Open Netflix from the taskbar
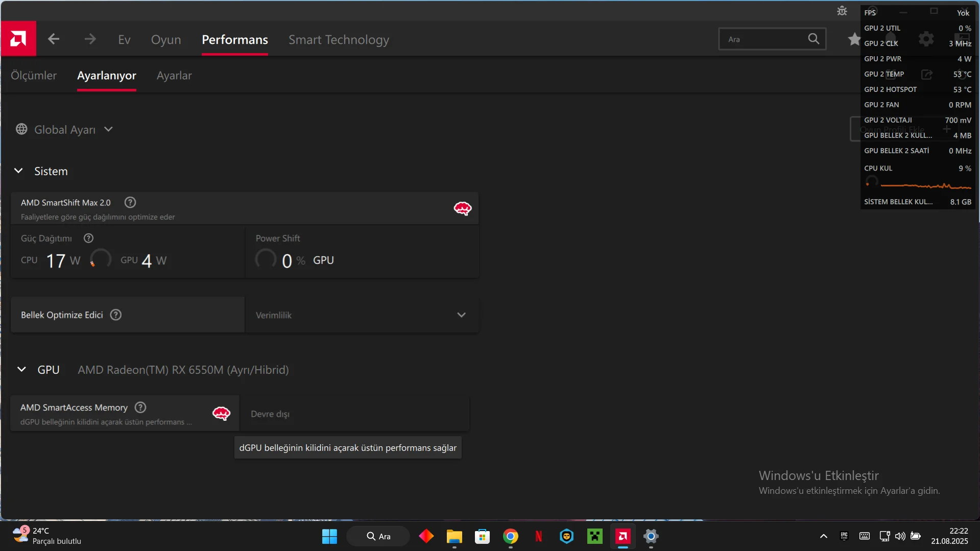The image size is (980, 551). tap(538, 536)
